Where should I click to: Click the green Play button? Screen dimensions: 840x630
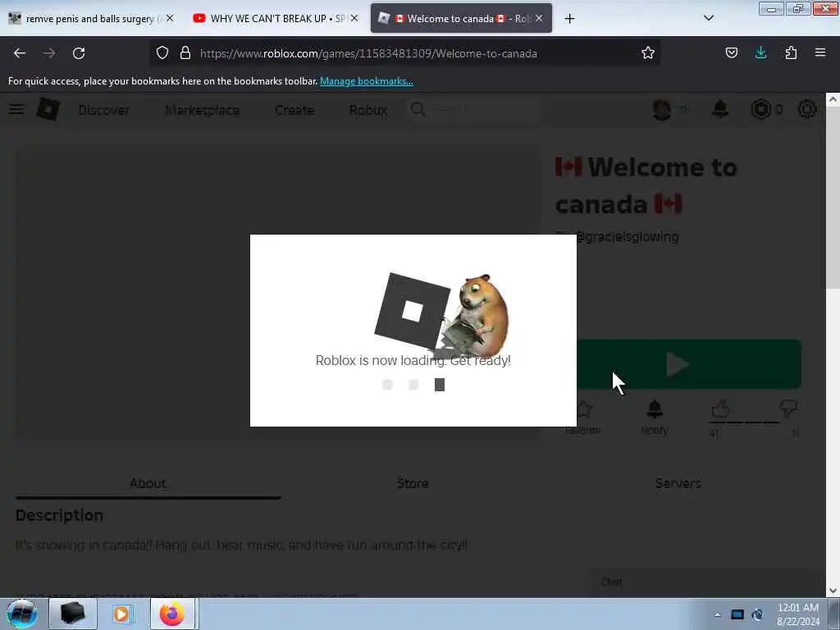[689, 364]
